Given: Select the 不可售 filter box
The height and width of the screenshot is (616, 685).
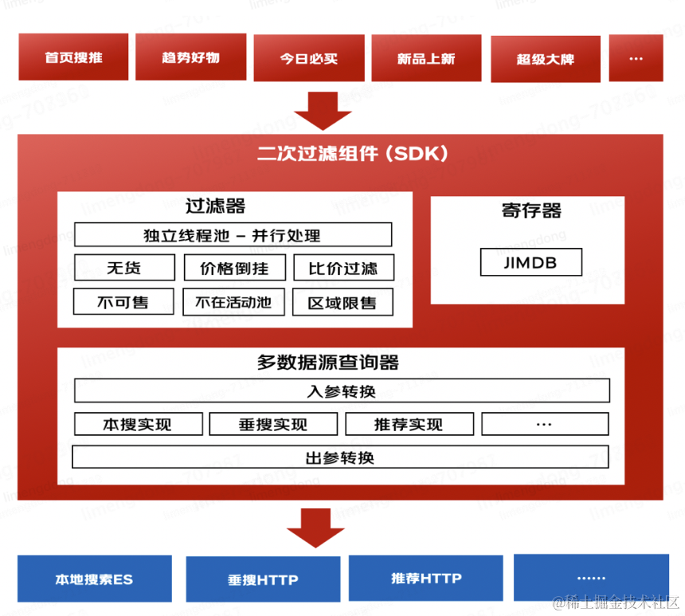Looking at the screenshot, I should tap(123, 302).
